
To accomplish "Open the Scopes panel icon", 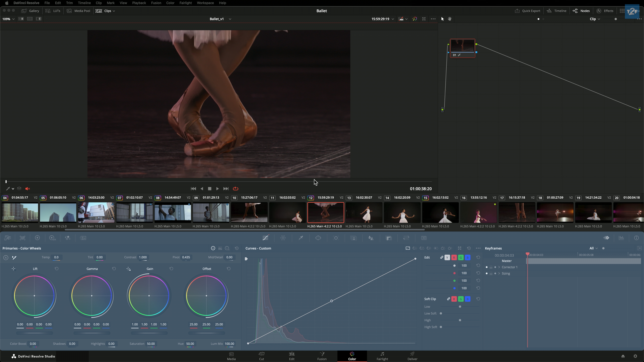I will (621, 238).
